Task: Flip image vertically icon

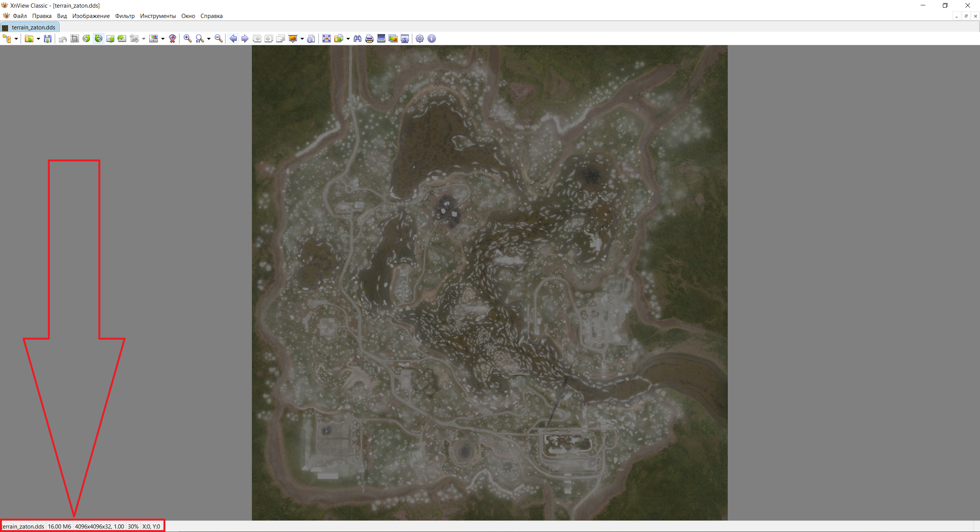Action: pos(110,39)
